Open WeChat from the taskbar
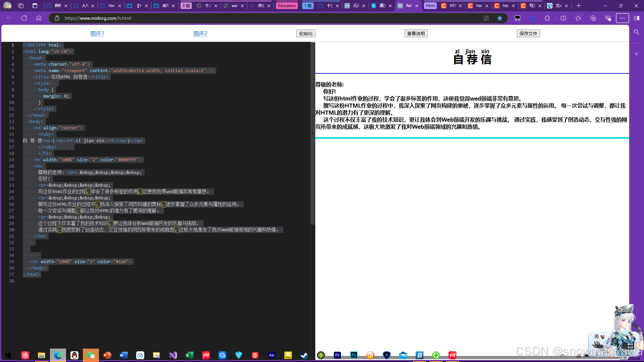This screenshot has height=362, width=644. point(91,355)
